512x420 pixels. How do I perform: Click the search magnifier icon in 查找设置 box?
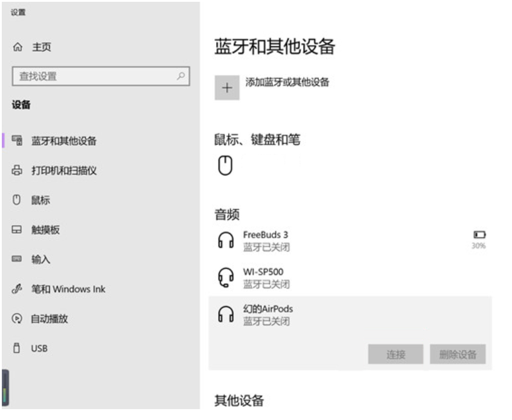(180, 77)
